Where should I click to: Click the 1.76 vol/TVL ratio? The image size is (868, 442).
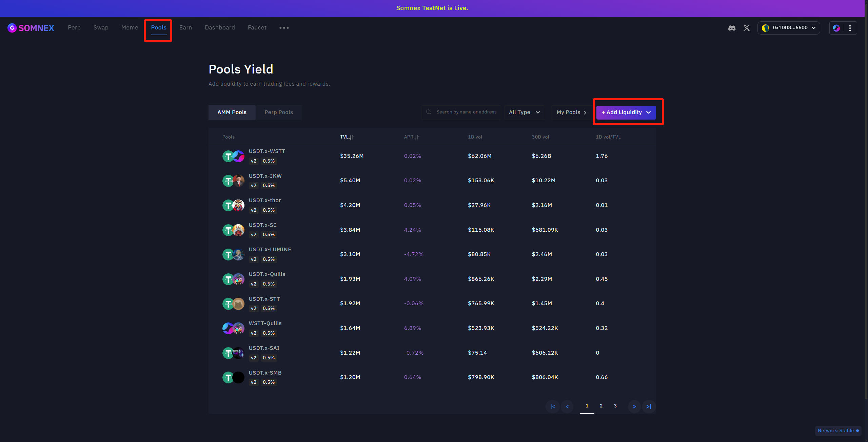click(x=601, y=156)
